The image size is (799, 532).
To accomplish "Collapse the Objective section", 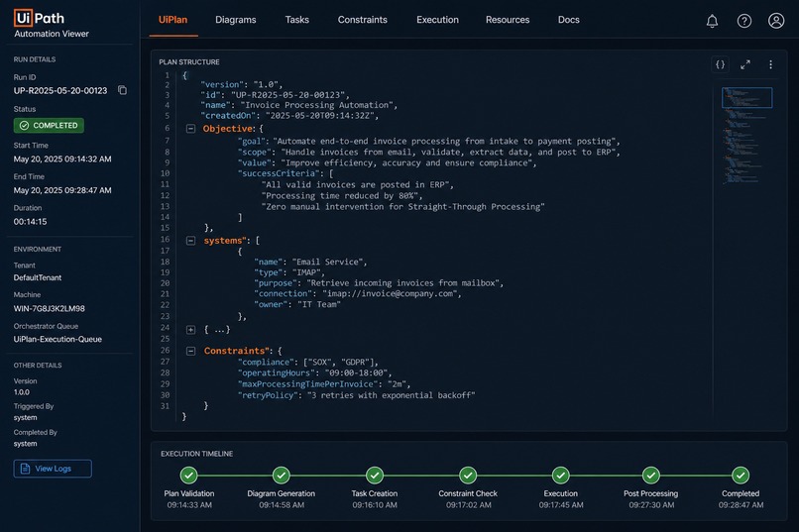I will coord(190,129).
